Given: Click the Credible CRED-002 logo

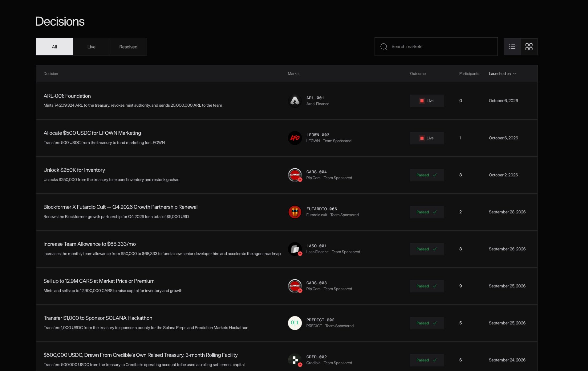Looking at the screenshot, I should pos(295,360).
